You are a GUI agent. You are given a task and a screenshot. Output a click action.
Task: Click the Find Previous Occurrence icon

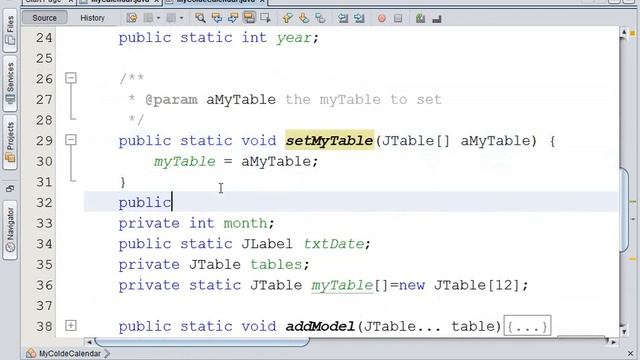coord(216,18)
